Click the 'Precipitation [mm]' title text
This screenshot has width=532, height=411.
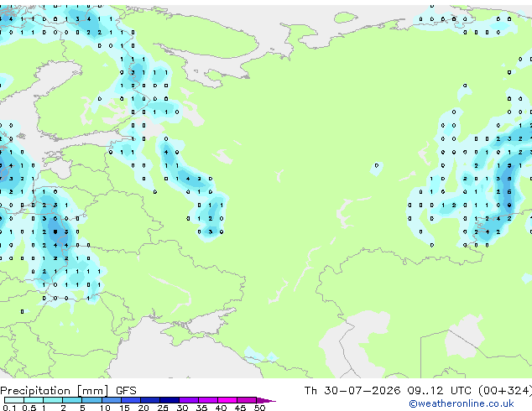point(55,391)
